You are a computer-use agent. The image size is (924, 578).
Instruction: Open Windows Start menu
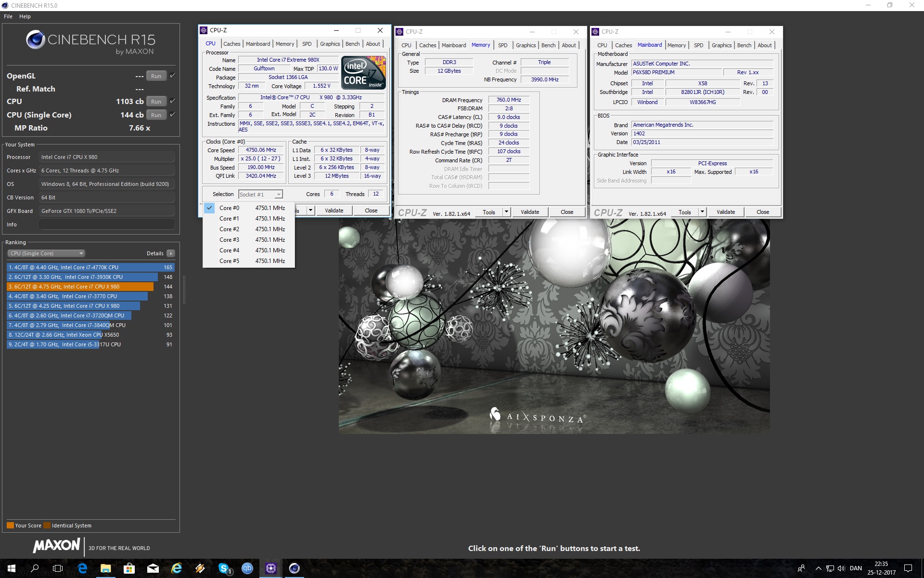12,568
